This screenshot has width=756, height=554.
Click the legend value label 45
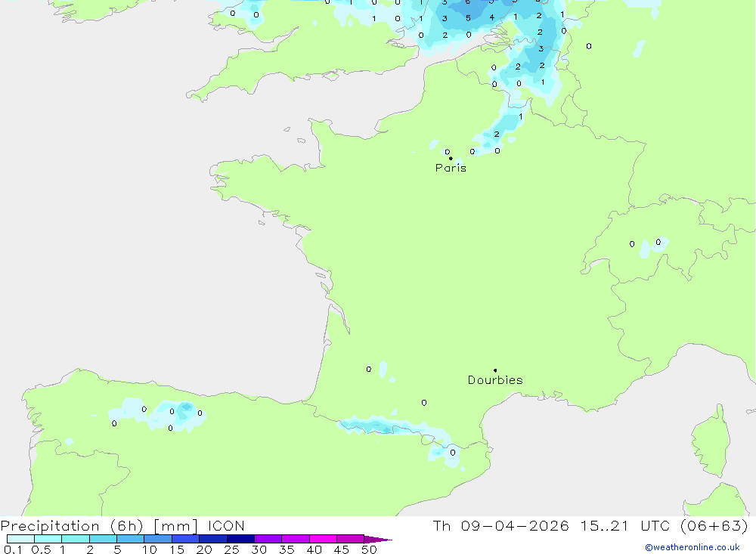click(342, 549)
